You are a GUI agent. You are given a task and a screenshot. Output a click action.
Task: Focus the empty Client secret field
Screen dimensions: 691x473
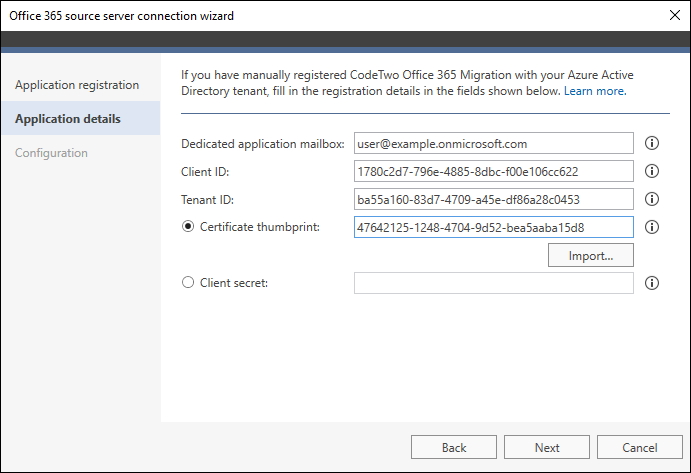[x=494, y=283]
